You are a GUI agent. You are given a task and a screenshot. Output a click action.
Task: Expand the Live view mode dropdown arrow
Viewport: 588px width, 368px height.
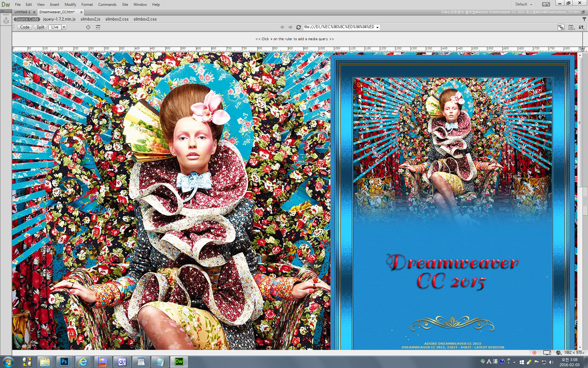tap(64, 27)
